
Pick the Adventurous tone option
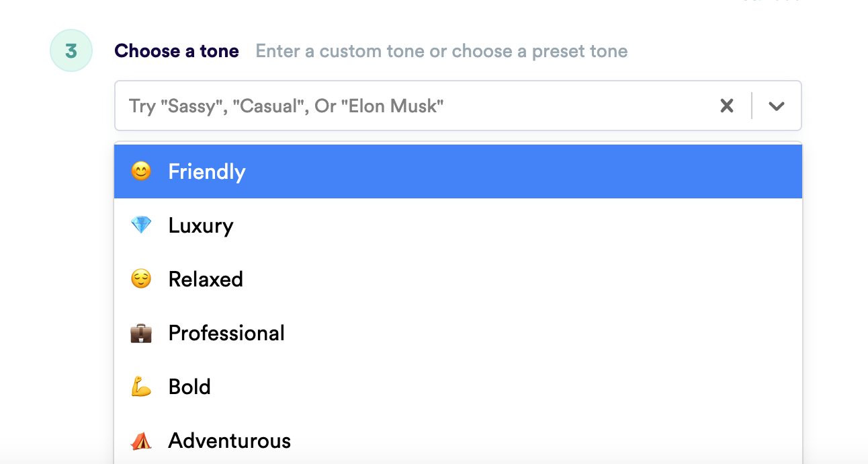point(229,440)
